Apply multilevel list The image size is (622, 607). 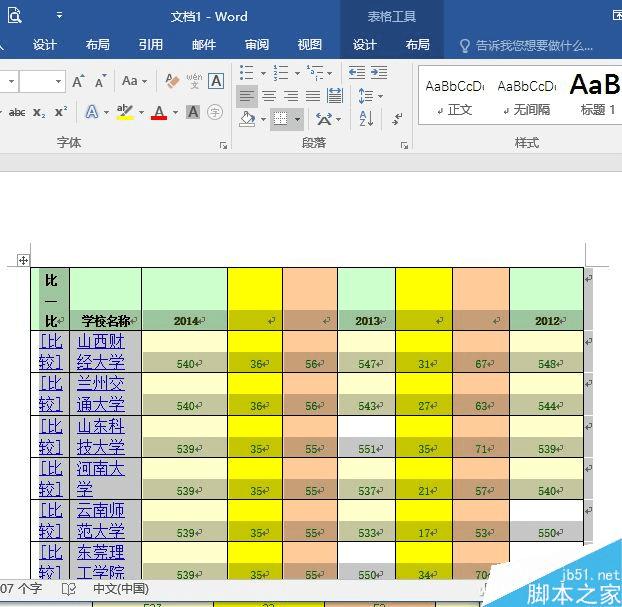coord(315,73)
